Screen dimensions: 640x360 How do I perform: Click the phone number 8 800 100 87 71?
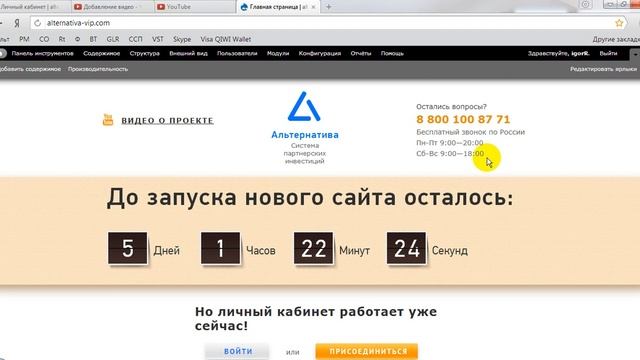pyautogui.click(x=463, y=119)
